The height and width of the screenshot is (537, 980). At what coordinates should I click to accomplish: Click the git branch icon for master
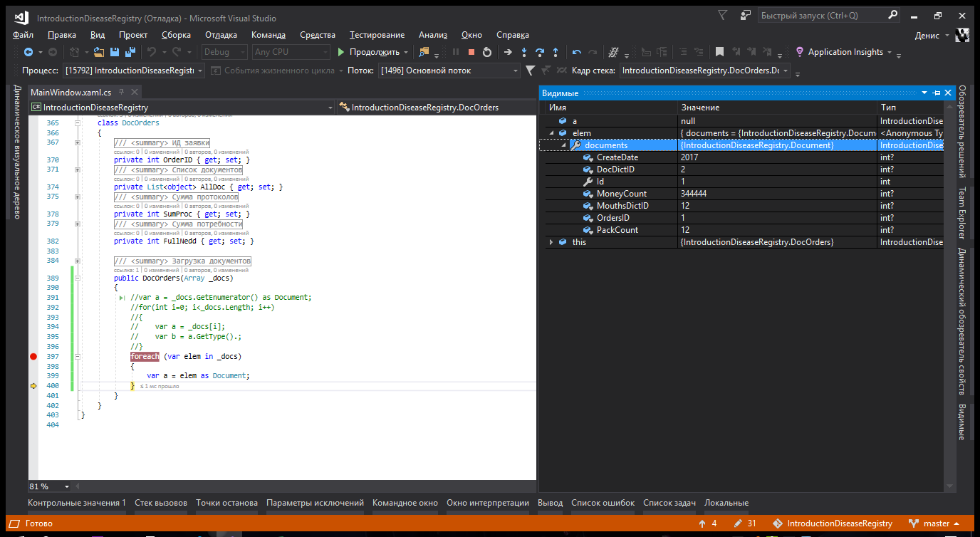click(914, 523)
